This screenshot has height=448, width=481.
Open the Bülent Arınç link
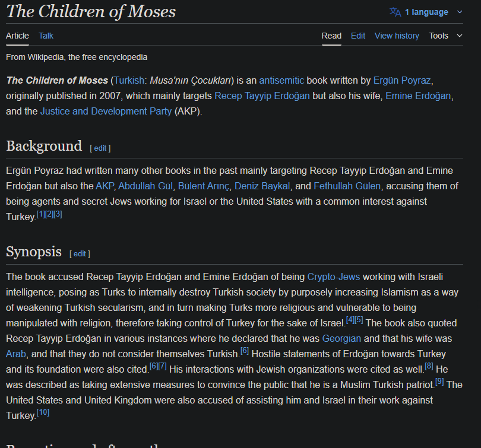tap(203, 186)
